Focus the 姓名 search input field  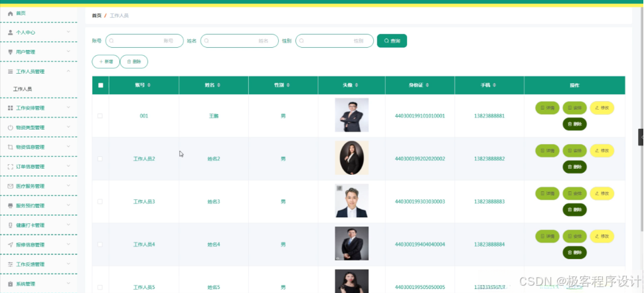click(x=240, y=41)
